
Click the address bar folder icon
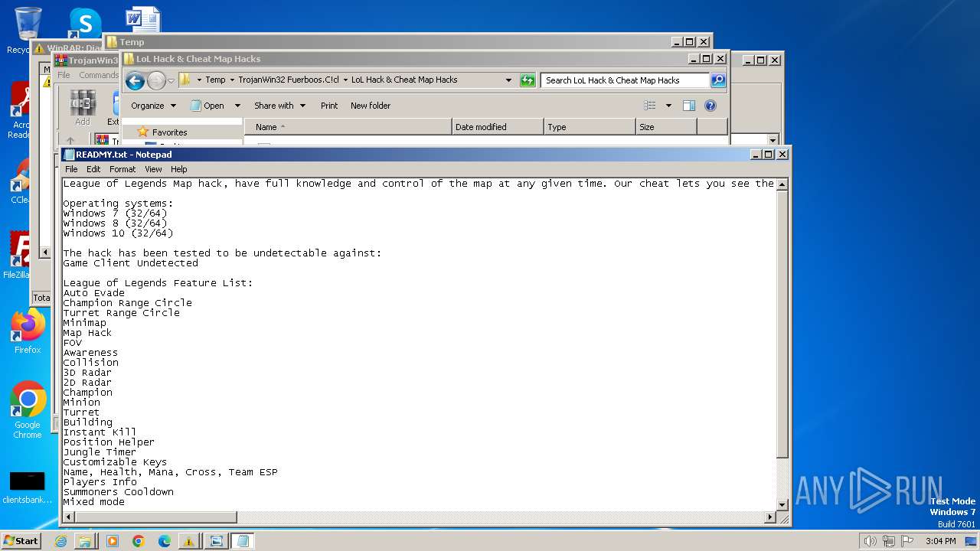(185, 80)
